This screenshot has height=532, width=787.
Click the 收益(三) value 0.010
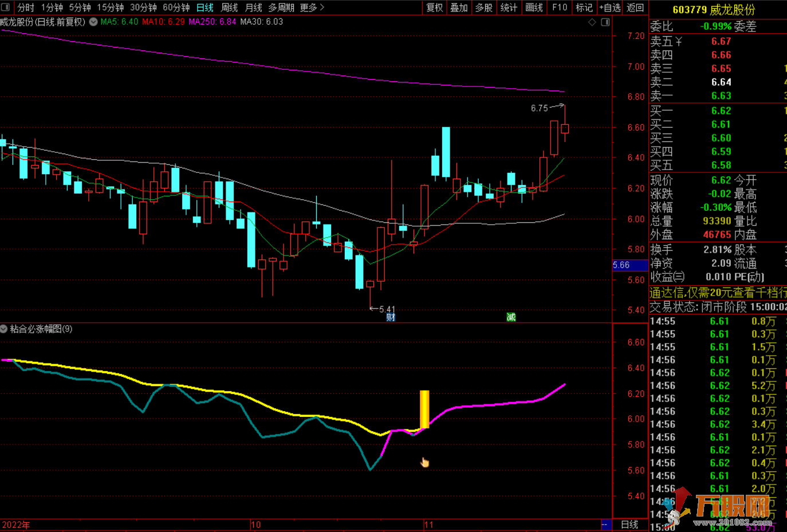pyautogui.click(x=719, y=277)
